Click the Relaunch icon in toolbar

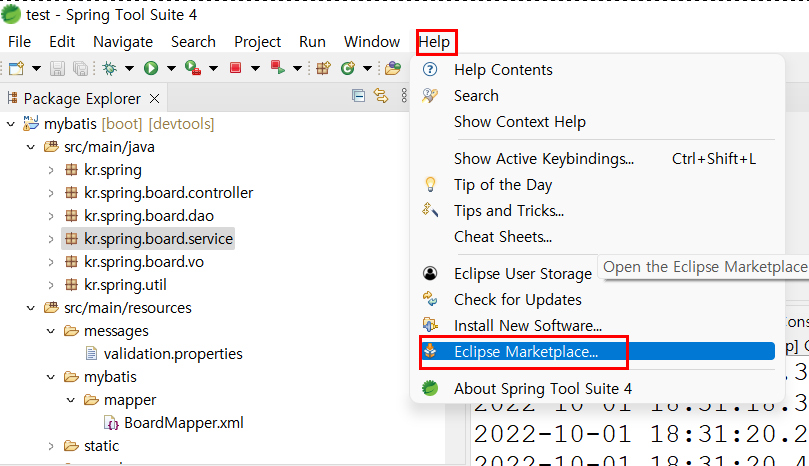tap(278, 68)
